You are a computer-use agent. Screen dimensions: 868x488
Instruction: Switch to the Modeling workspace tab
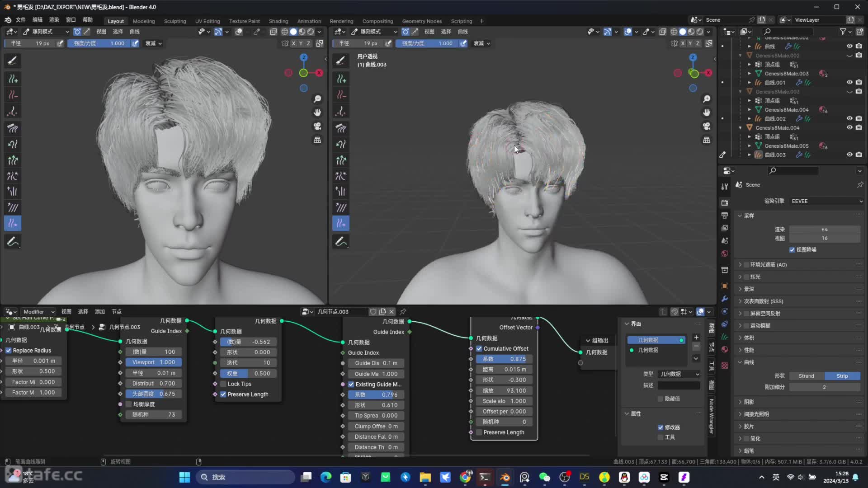click(x=144, y=21)
